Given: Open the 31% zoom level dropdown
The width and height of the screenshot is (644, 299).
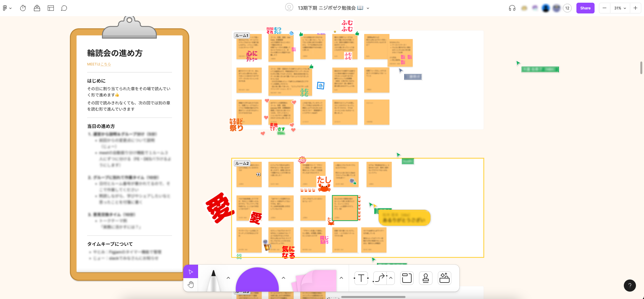Looking at the screenshot, I should (620, 8).
